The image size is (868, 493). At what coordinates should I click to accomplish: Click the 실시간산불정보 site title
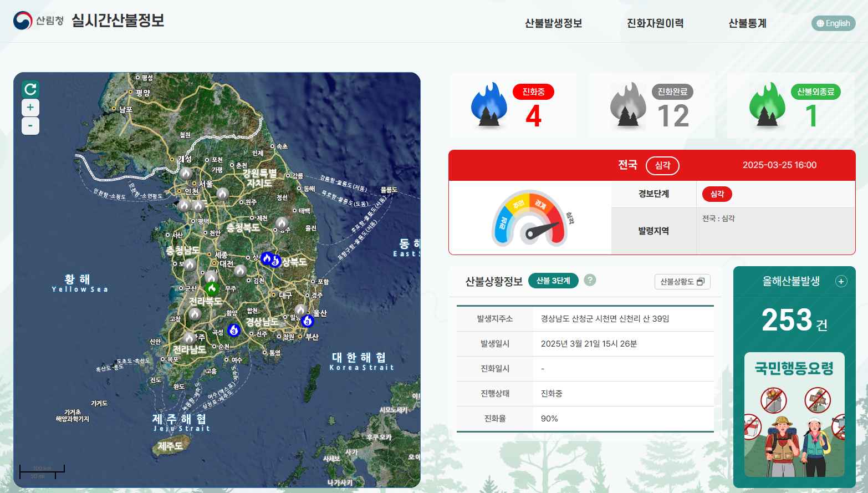(x=118, y=21)
